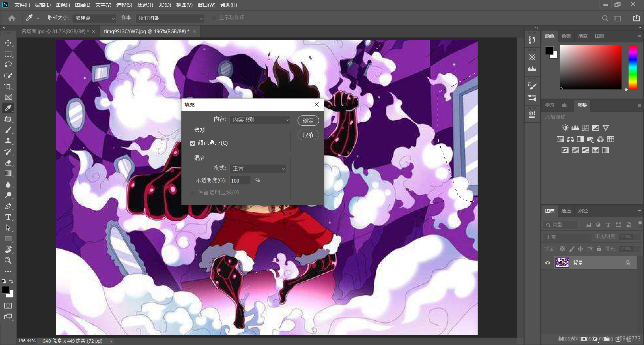Toggle lock image pixels
This screenshot has width=644, height=345.
[572, 249]
